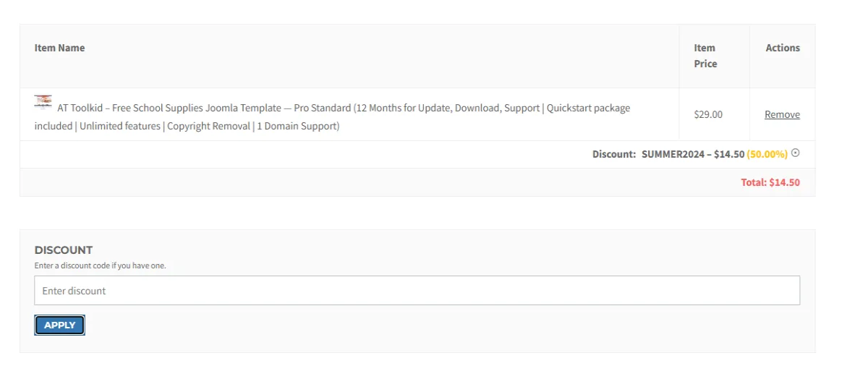The height and width of the screenshot is (379, 868).
Task: Click the $29.00 item price
Action: [x=708, y=114]
